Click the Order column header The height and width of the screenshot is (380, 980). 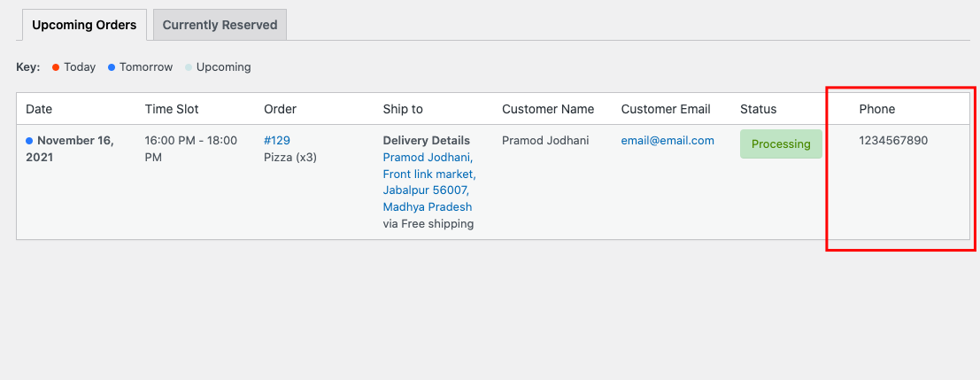(280, 109)
